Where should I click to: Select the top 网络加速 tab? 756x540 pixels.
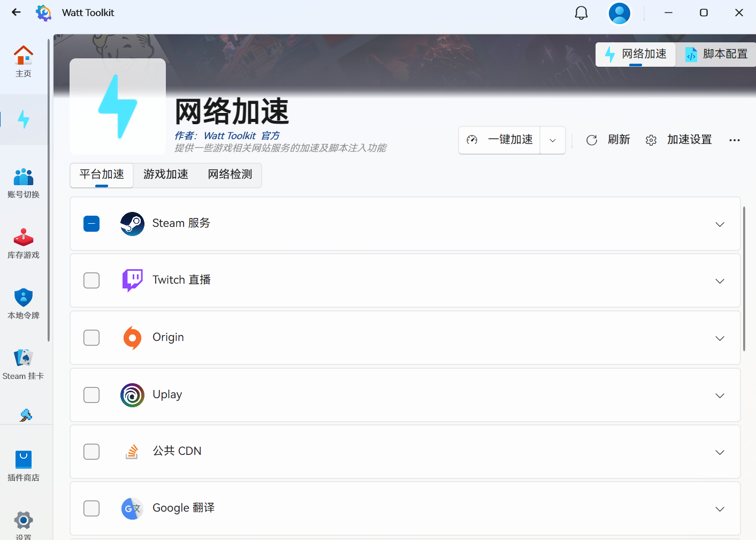636,55
